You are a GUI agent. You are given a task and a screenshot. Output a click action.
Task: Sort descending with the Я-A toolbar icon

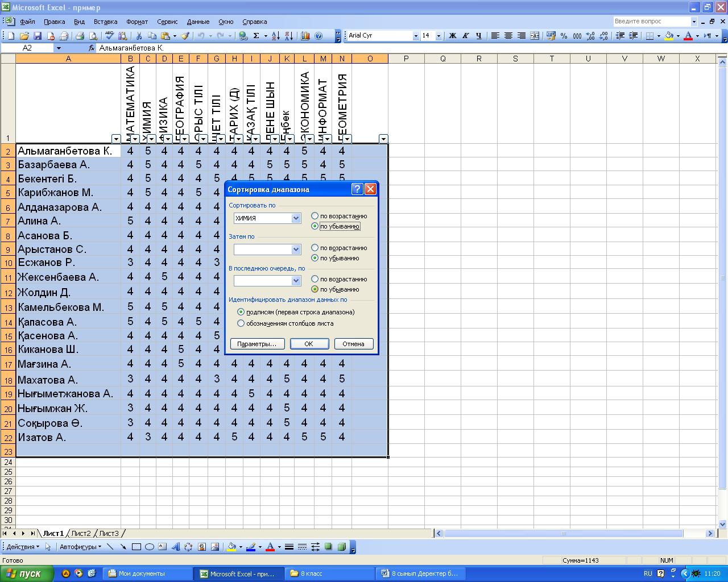[288, 36]
